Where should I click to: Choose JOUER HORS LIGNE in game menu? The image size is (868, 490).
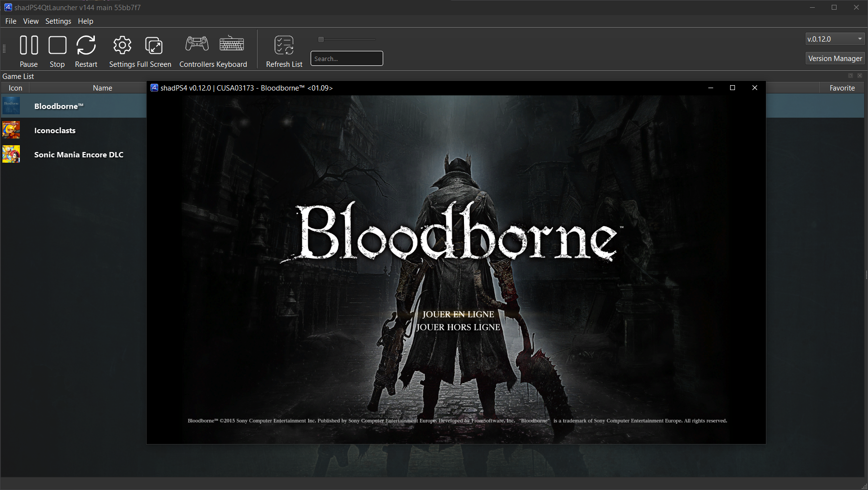point(458,327)
